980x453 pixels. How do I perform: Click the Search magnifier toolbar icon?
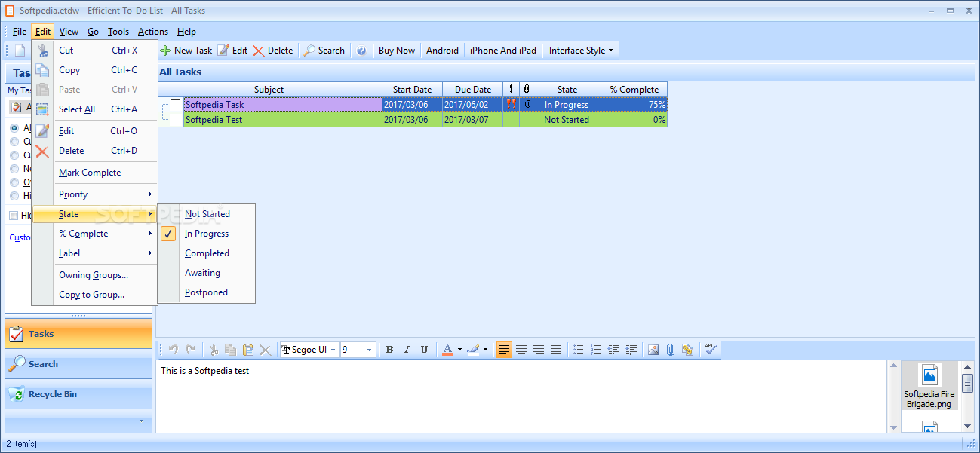pos(309,51)
